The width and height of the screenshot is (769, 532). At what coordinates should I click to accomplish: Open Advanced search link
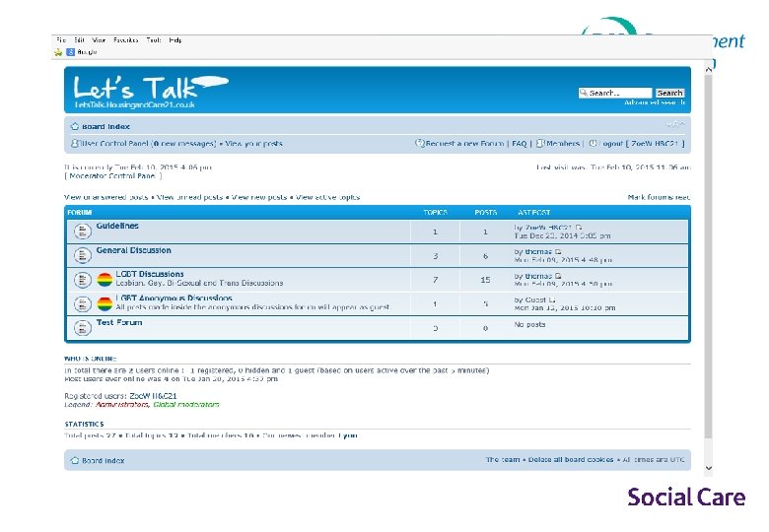655,102
